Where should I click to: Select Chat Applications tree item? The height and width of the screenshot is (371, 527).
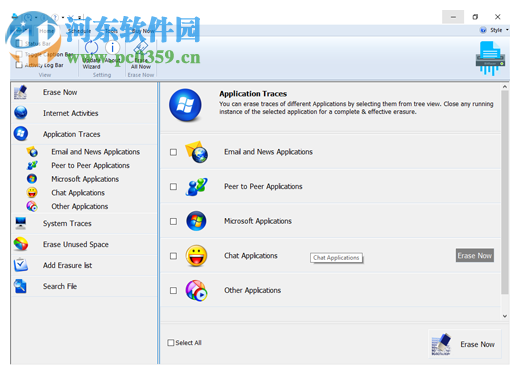click(78, 193)
